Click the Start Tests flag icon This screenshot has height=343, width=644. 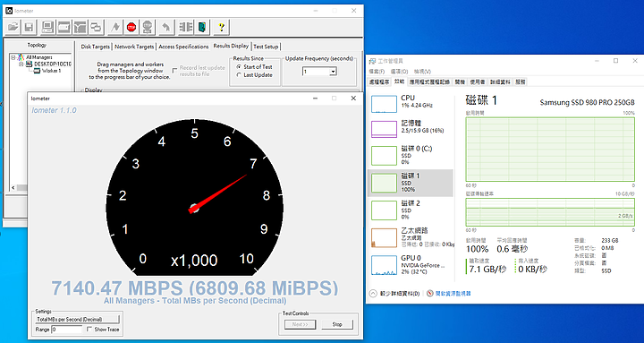pos(115,27)
